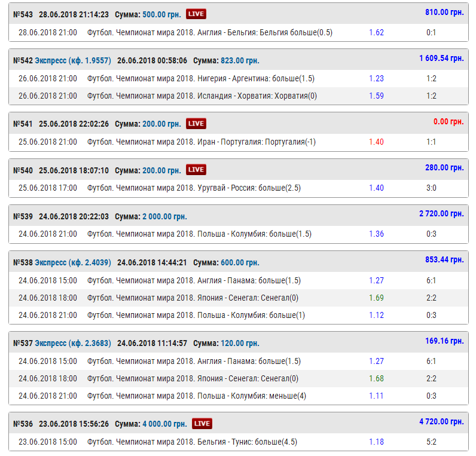Click timestamp 26.06.2018 00:58:06

pyautogui.click(x=152, y=60)
